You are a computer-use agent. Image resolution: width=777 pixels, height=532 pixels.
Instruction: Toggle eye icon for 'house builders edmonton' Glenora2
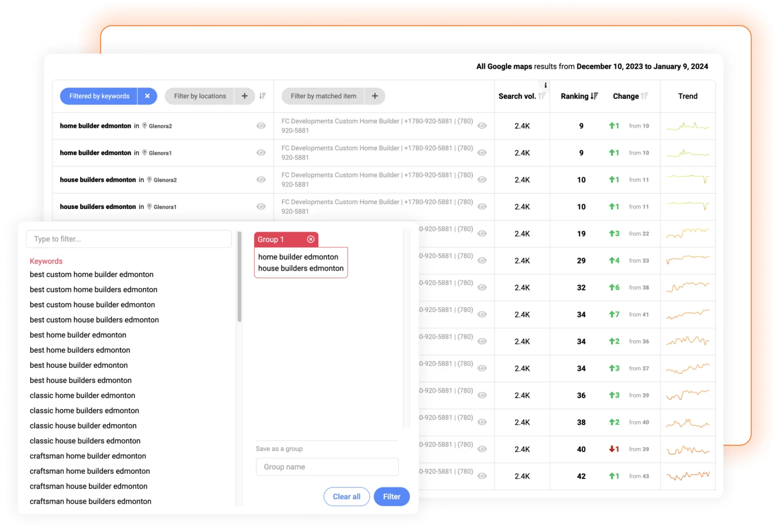coord(261,180)
